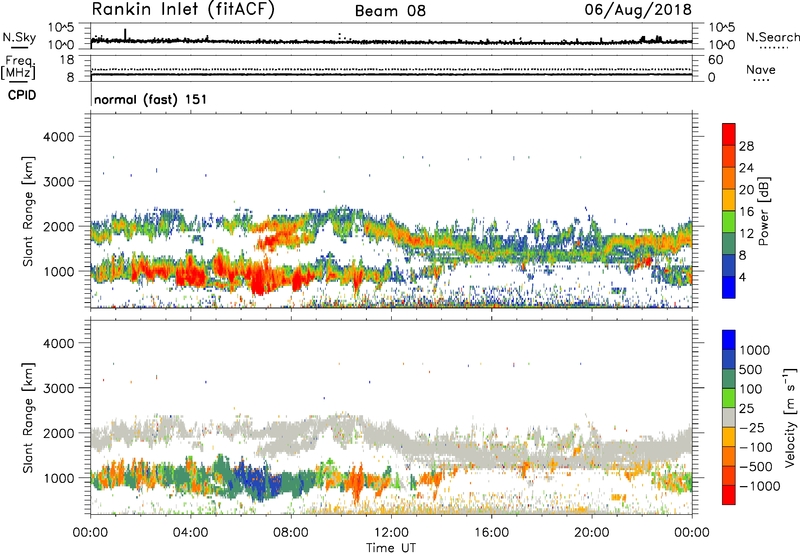Select the 'Beam 08' header label
This screenshot has width=800, height=554.
(x=390, y=11)
